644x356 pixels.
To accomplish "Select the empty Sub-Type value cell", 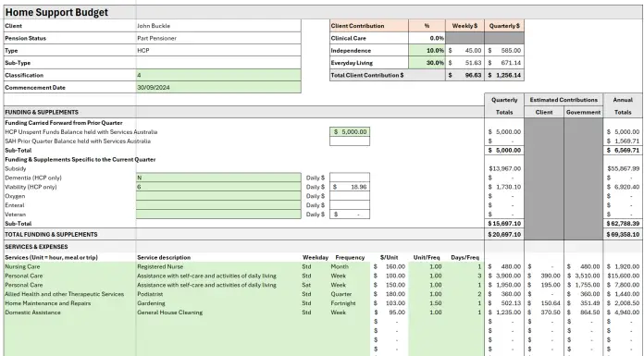I will click(x=218, y=62).
